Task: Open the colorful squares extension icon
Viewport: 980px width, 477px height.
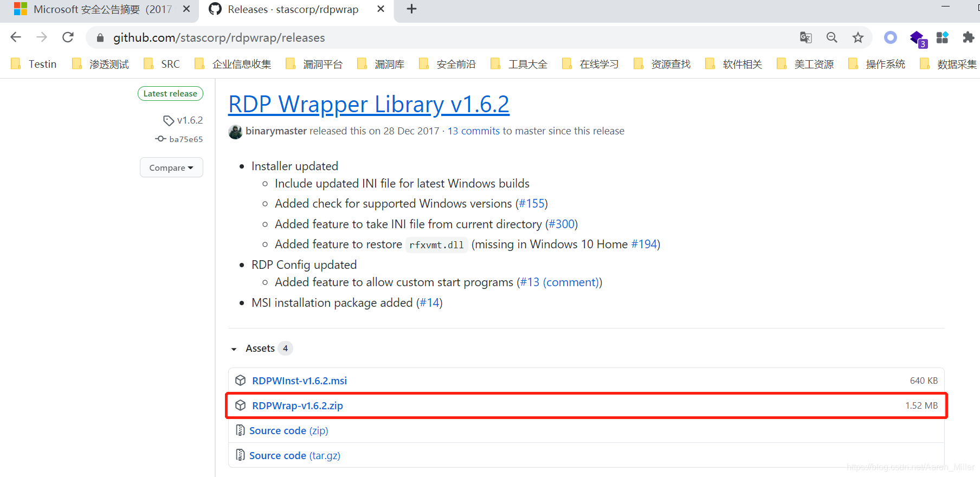Action: [x=943, y=37]
